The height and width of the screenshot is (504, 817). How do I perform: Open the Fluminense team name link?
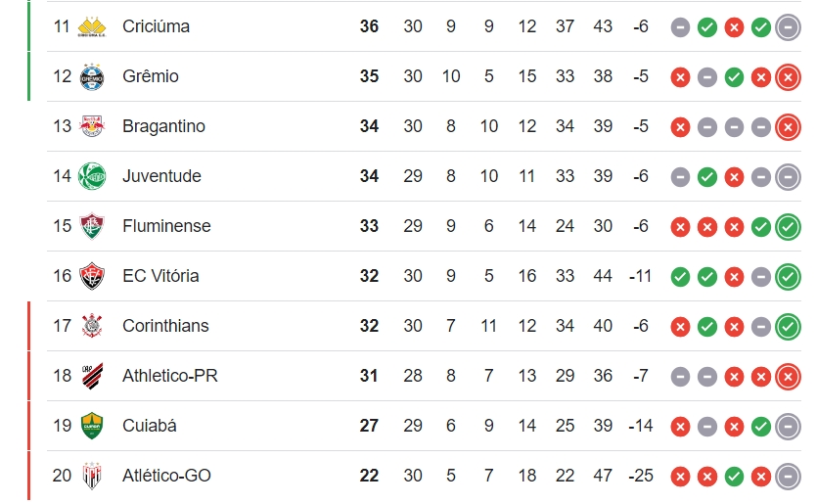click(166, 226)
